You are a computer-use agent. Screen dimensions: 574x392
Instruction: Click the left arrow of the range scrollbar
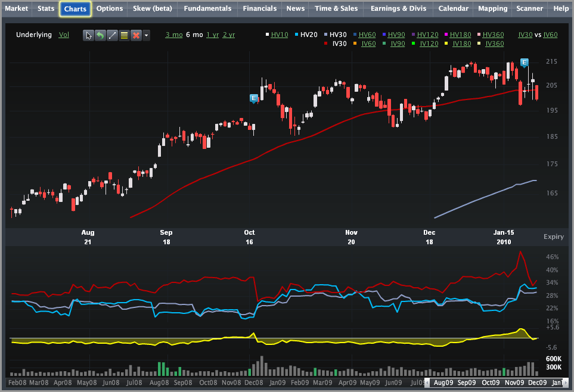(x=427, y=382)
